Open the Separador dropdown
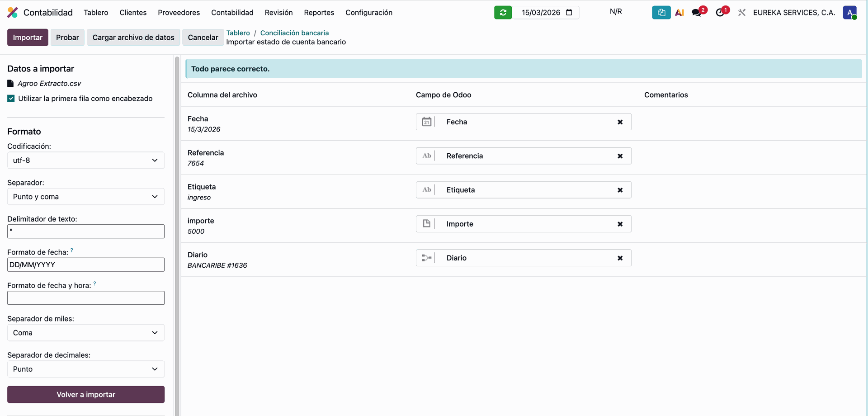 point(86,197)
